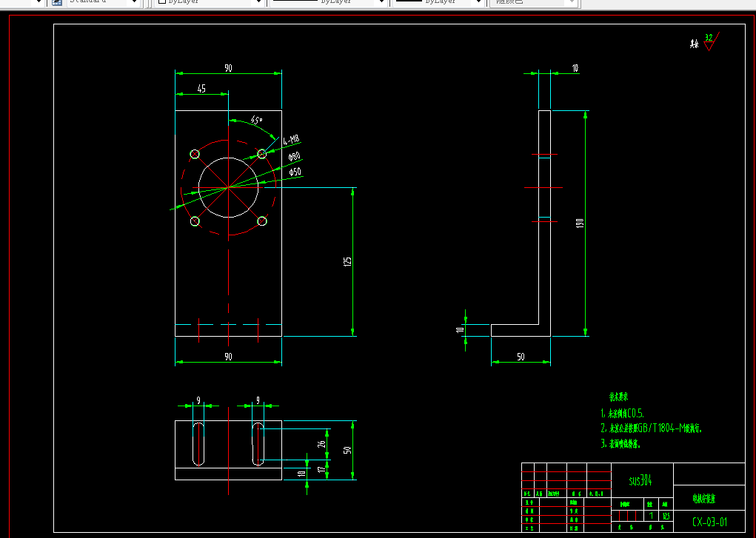Select the Φ80 bolt circle dimension text
756x538 pixels.
click(294, 156)
